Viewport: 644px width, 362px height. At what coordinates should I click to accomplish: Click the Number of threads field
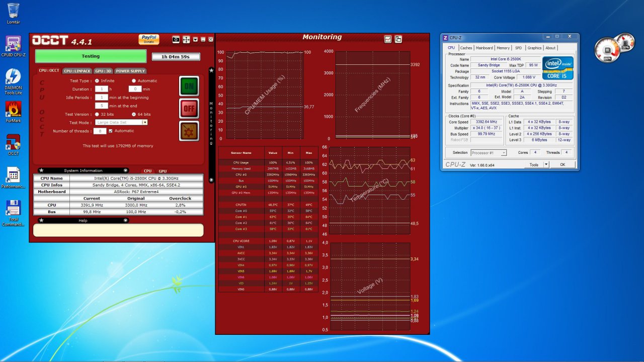click(99, 131)
